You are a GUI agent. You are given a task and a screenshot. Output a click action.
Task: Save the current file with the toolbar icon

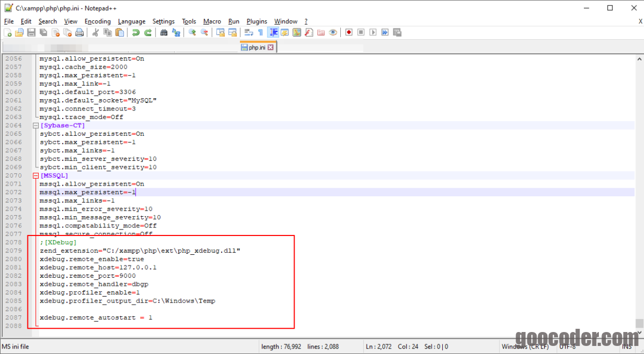click(x=31, y=32)
